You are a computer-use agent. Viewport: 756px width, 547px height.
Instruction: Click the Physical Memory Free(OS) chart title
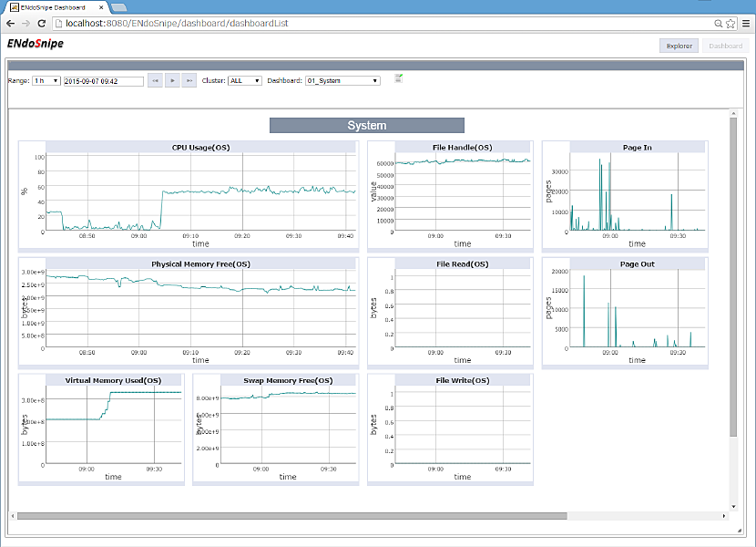[x=200, y=264]
